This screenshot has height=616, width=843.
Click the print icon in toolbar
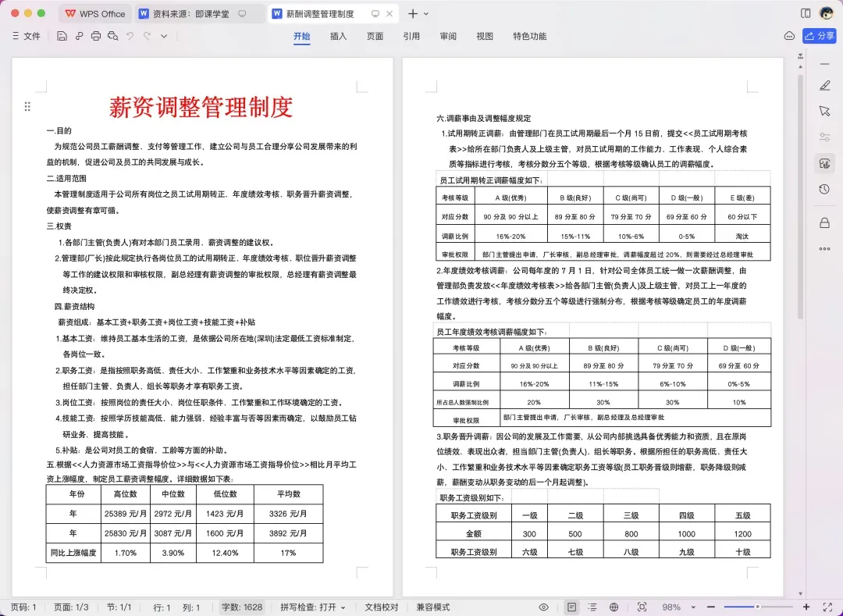96,36
